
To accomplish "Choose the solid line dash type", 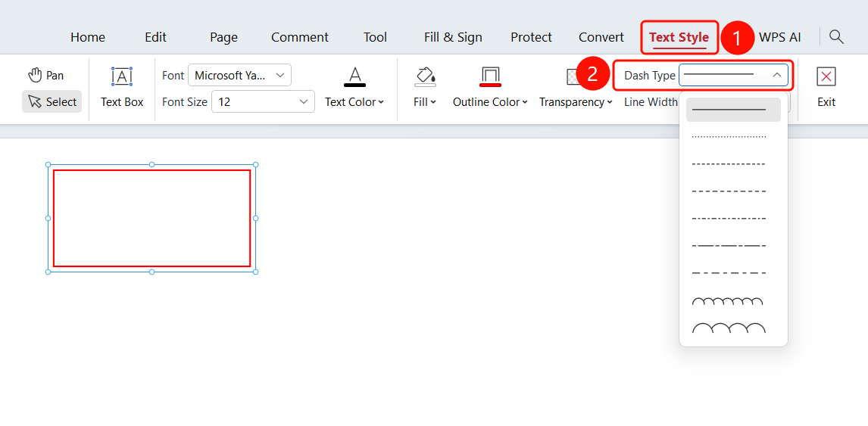I will [x=733, y=110].
